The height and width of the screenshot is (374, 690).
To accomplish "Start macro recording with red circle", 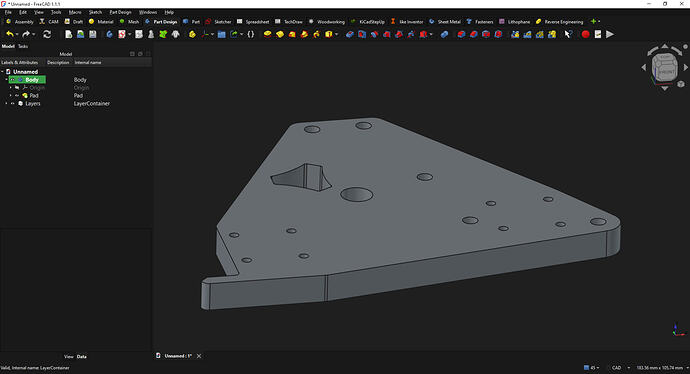I will 585,34.
